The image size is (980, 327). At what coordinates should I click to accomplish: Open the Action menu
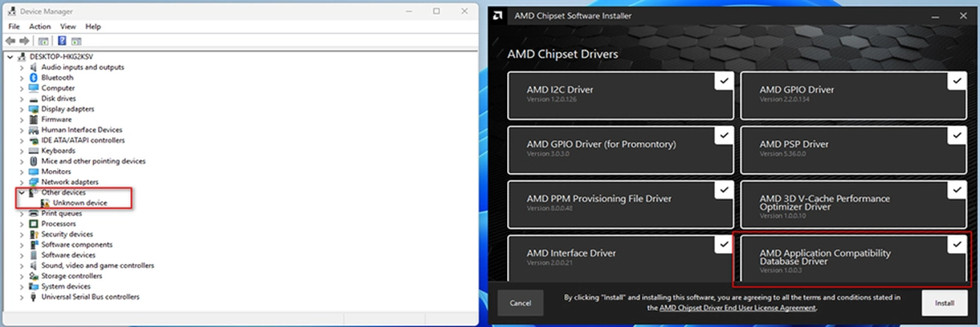(40, 26)
